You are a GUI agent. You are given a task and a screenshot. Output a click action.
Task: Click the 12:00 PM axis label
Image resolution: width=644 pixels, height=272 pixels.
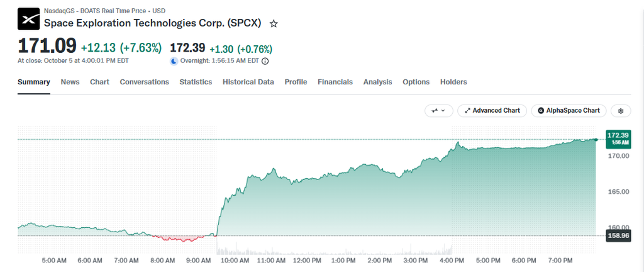coord(308,261)
